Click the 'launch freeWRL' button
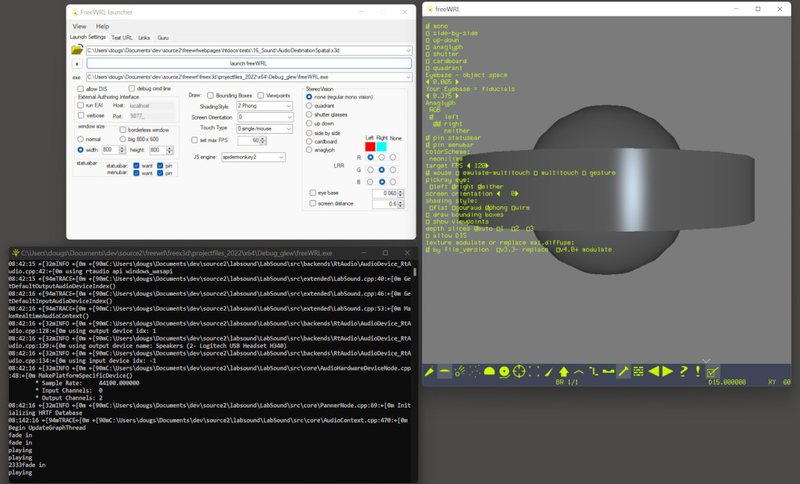The image size is (800, 484). tap(249, 64)
